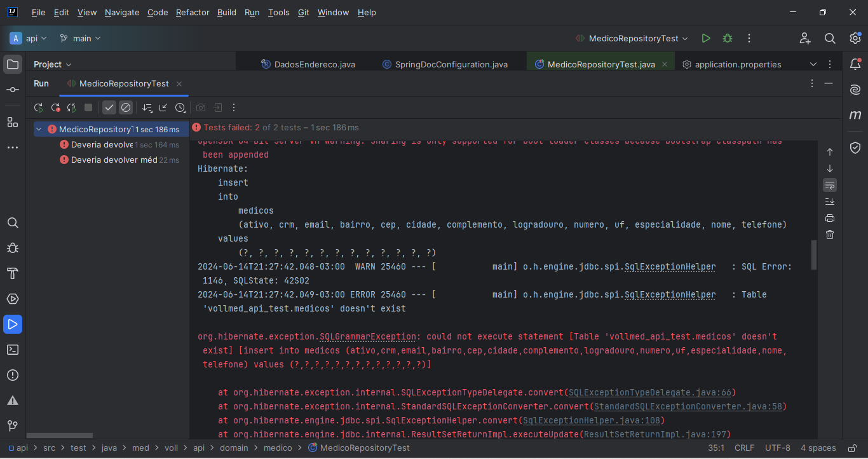This screenshot has height=459, width=868.
Task: Click the up arrow in the console gutter
Action: click(x=830, y=152)
